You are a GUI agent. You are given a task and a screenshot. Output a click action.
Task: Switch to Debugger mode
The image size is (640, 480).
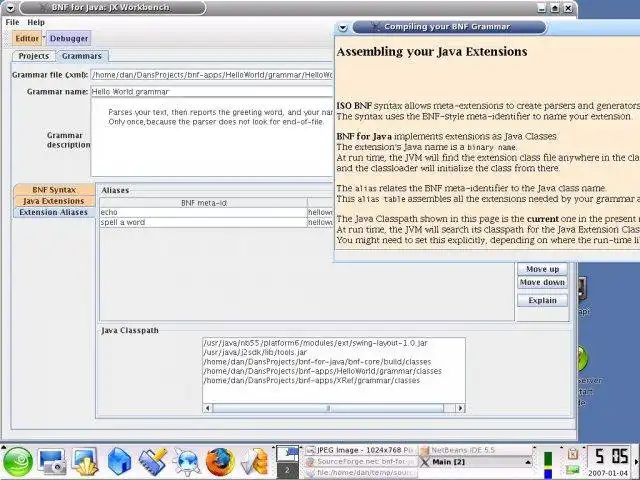[x=69, y=38]
